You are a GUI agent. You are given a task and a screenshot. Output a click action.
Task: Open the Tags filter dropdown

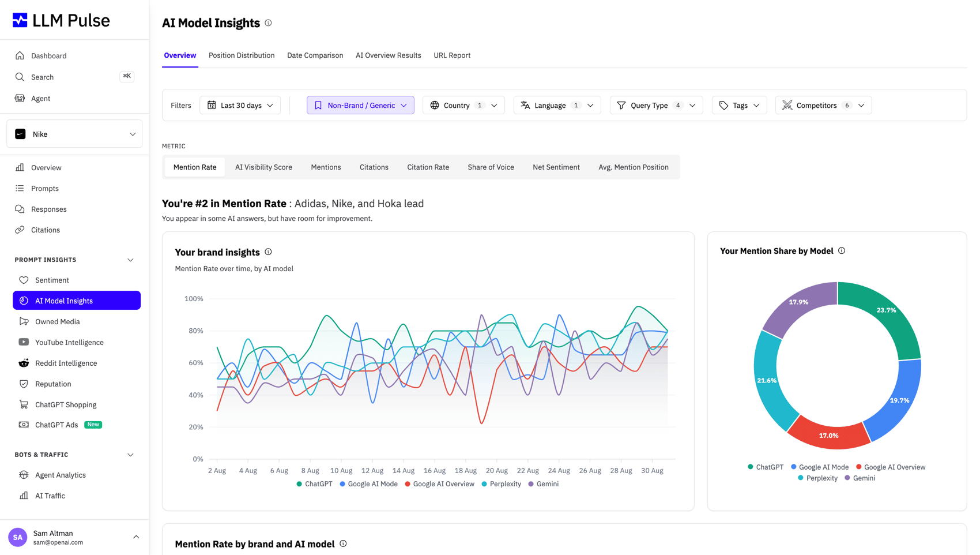(739, 105)
